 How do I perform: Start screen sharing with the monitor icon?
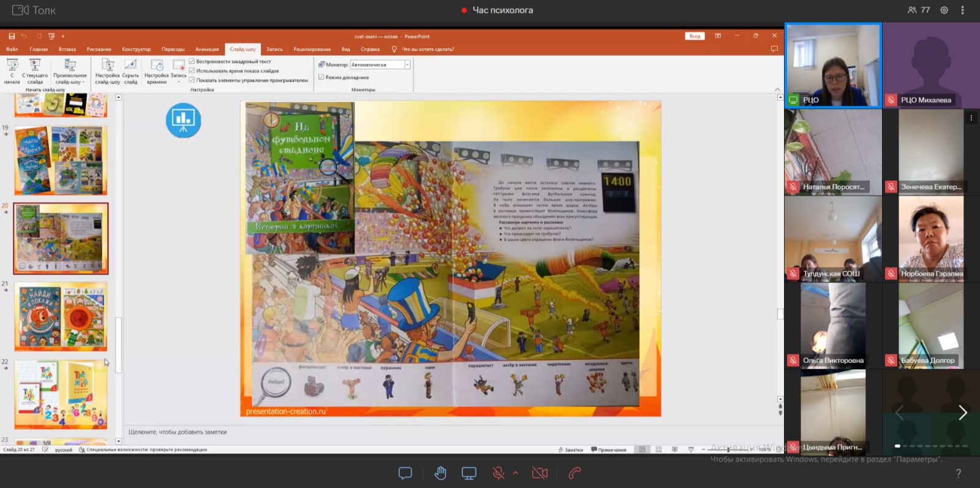coord(469,473)
